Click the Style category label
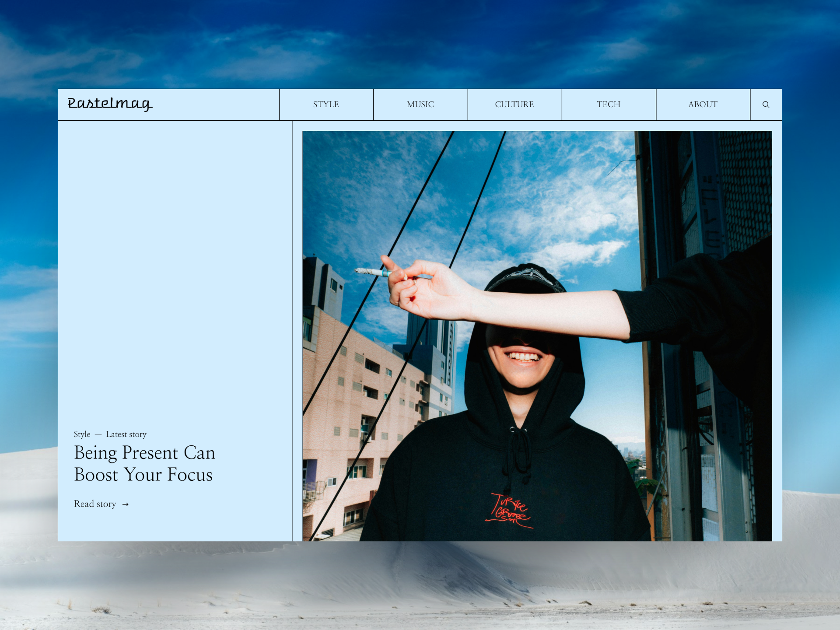Image resolution: width=840 pixels, height=630 pixels. [82, 434]
